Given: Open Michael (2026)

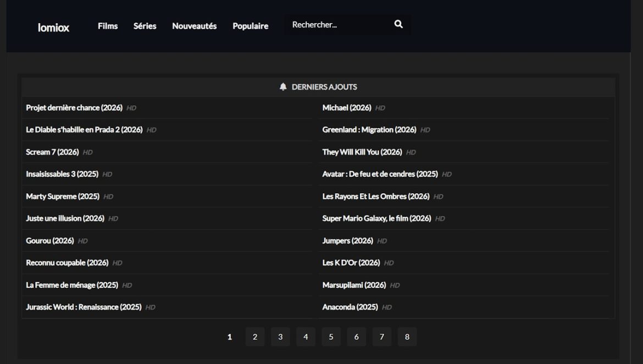Looking at the screenshot, I should 347,108.
